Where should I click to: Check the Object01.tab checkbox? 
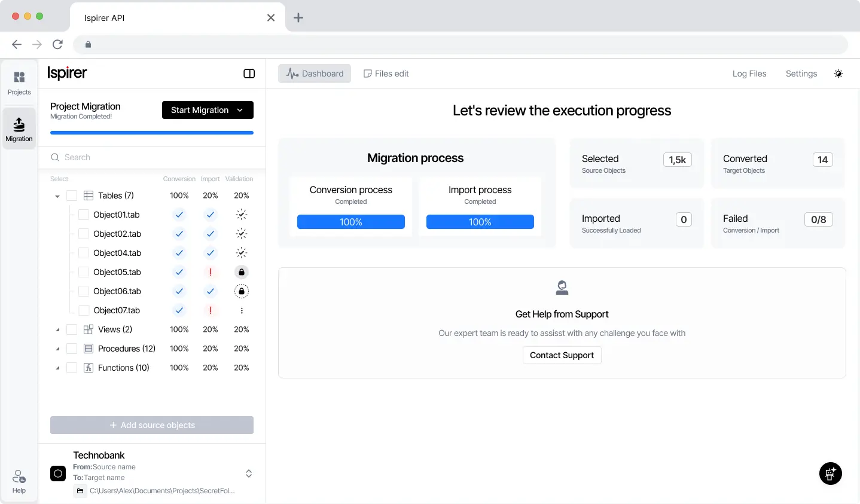click(x=84, y=215)
